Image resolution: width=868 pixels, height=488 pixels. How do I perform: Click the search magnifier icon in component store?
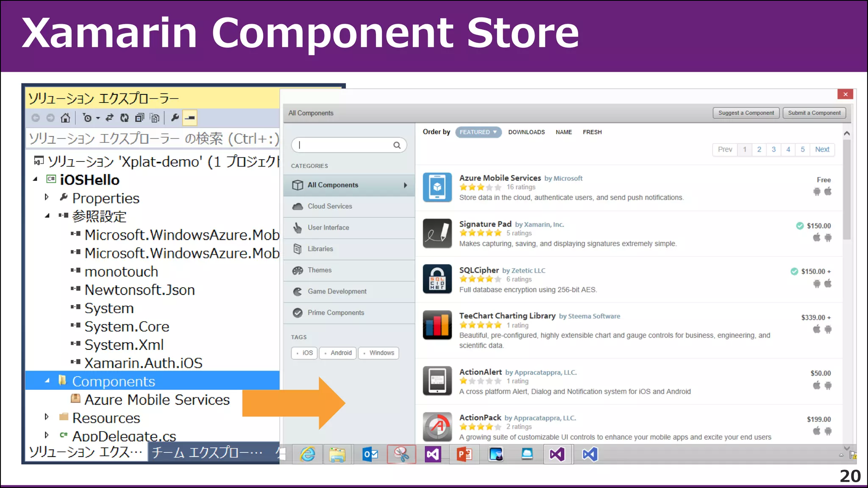click(397, 145)
